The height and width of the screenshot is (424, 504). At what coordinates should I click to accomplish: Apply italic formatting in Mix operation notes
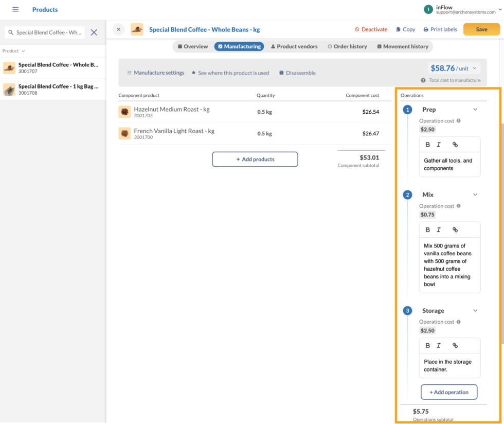pos(439,229)
